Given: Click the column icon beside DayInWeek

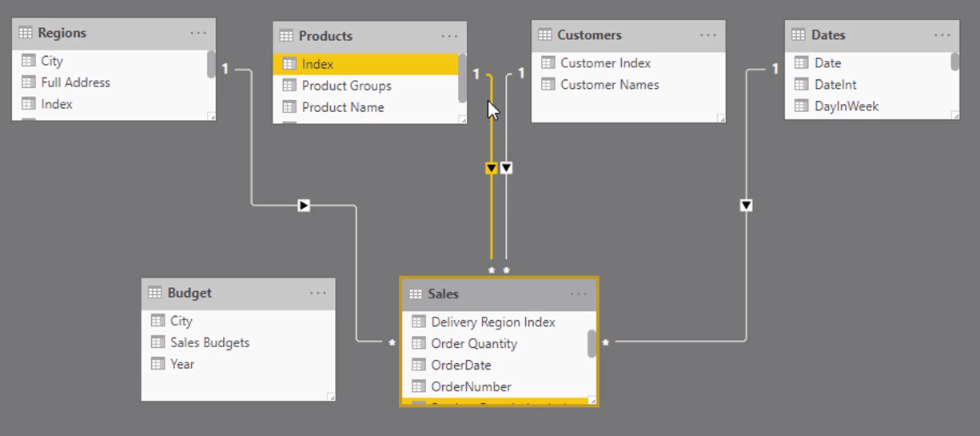Looking at the screenshot, I should point(802,106).
